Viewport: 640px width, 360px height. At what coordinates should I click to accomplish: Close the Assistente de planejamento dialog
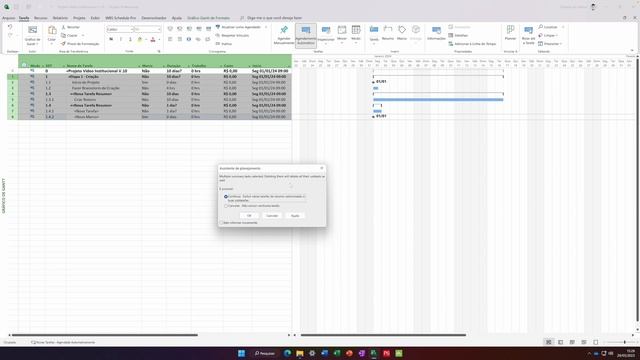tap(322, 168)
